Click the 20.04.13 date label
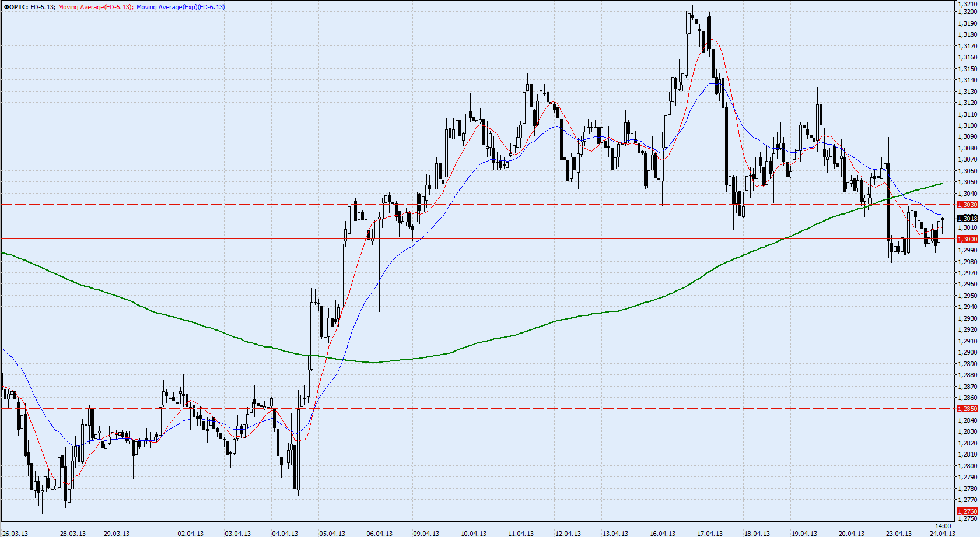This screenshot has height=537, width=980. point(852,533)
